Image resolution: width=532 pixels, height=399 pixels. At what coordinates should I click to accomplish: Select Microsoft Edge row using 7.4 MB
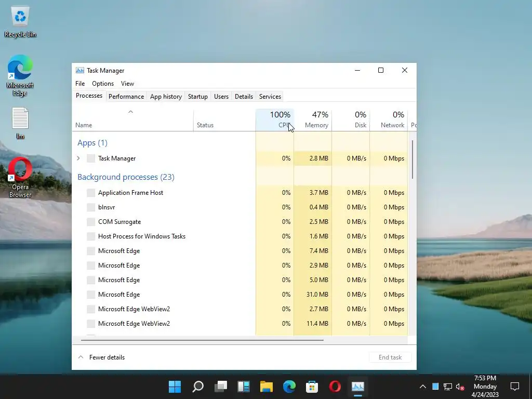point(240,251)
